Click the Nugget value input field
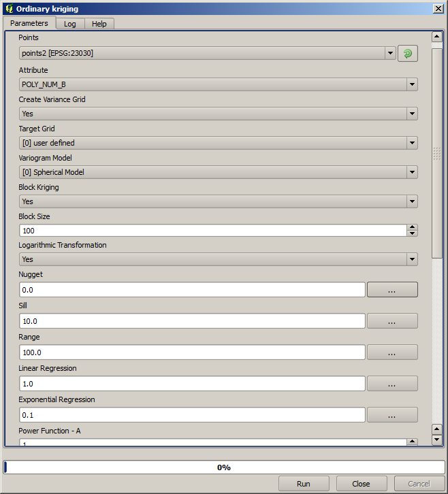 (x=193, y=290)
